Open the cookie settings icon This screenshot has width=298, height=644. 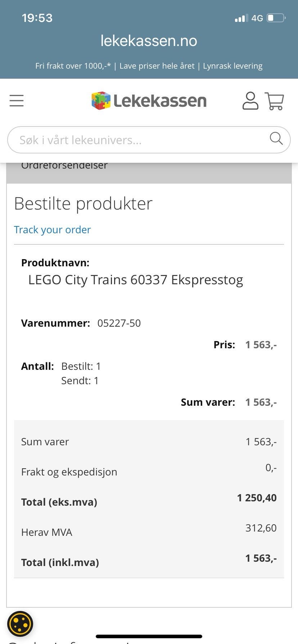[20, 624]
